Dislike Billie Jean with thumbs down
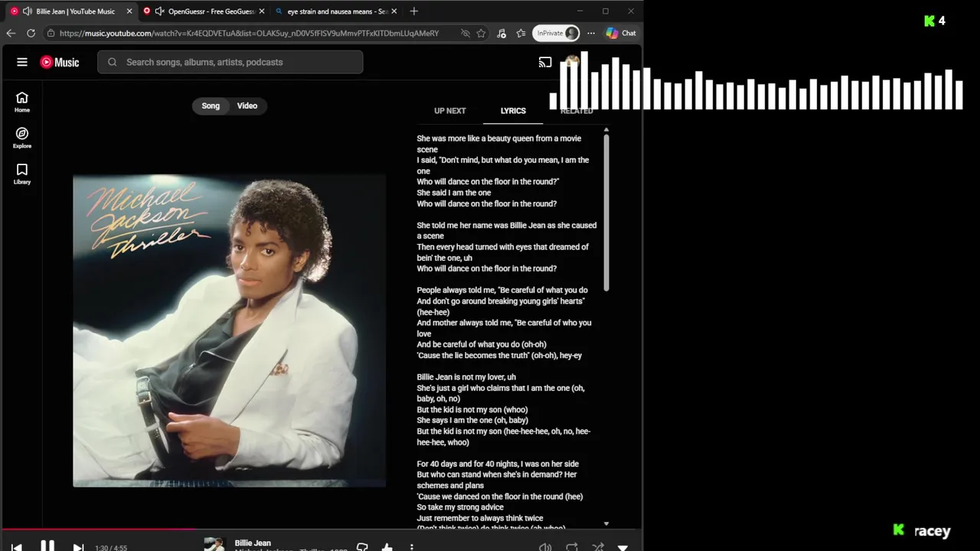The height and width of the screenshot is (551, 980). (362, 547)
